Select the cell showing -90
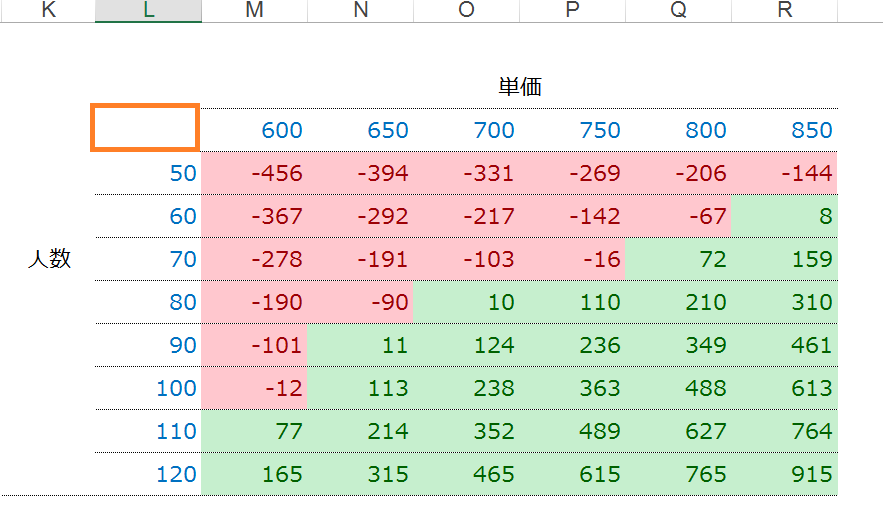This screenshot has width=883, height=532. click(x=360, y=302)
